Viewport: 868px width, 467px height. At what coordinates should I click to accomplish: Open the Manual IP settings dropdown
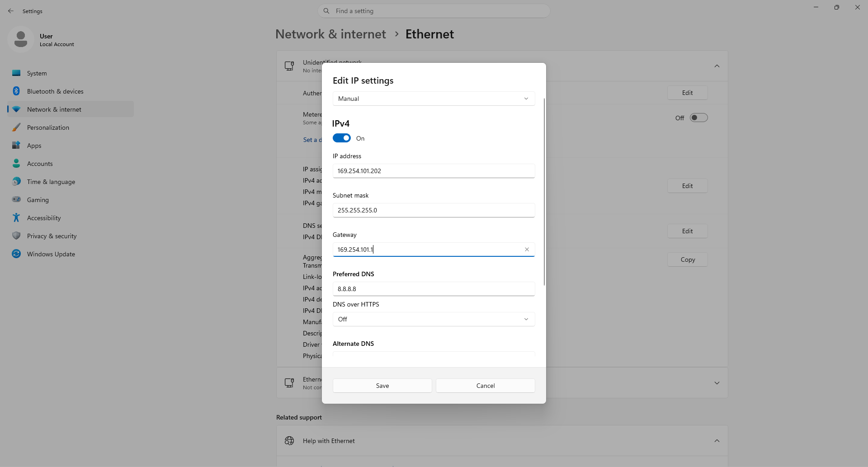click(x=434, y=99)
